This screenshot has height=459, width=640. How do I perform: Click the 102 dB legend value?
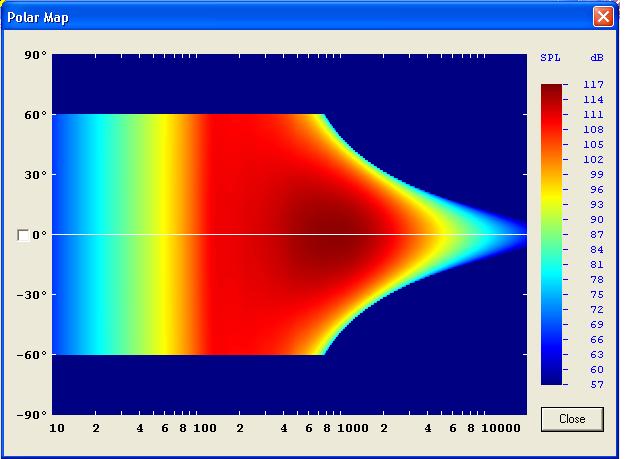click(x=593, y=160)
